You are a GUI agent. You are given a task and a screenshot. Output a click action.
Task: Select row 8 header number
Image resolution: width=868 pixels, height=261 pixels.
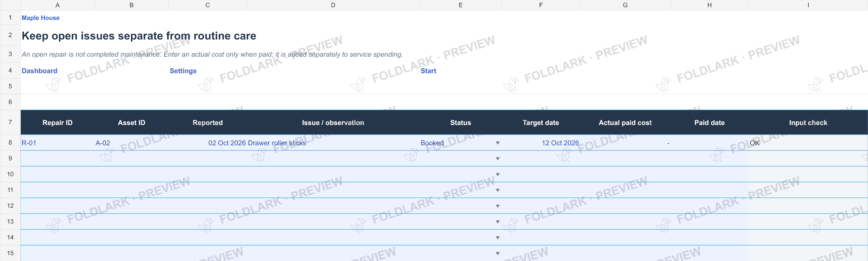coord(10,143)
